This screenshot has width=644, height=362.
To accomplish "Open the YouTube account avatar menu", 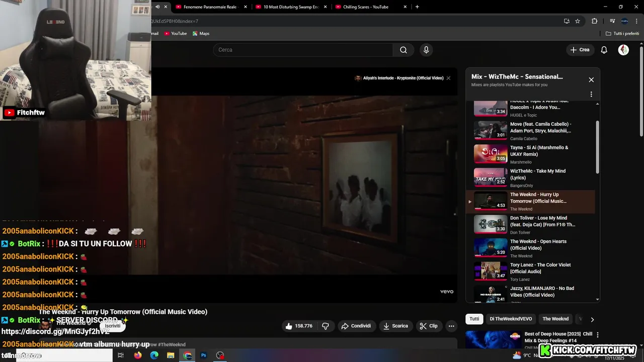I will (623, 50).
